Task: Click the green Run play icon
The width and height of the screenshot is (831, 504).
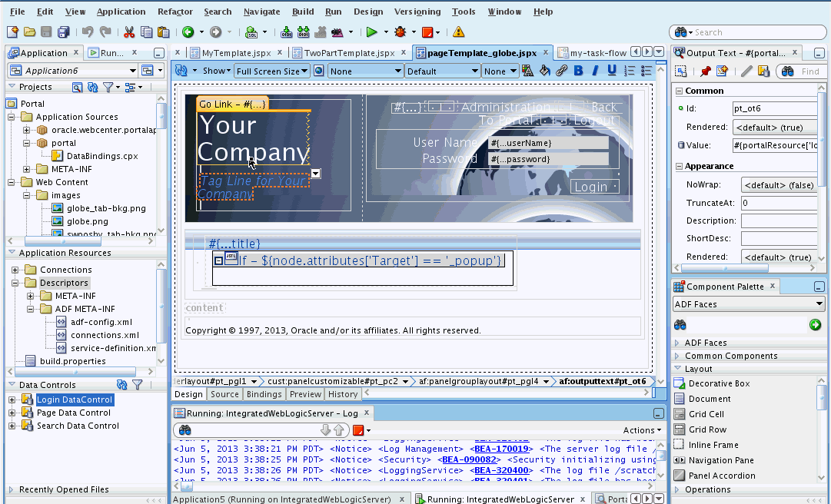Action: tap(371, 32)
